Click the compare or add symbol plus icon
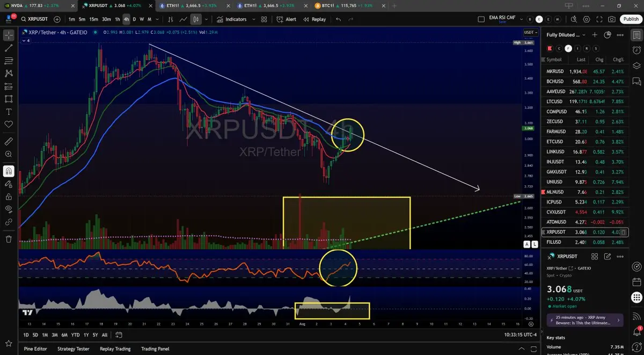Viewport: 644px width, 355px height. (x=57, y=19)
